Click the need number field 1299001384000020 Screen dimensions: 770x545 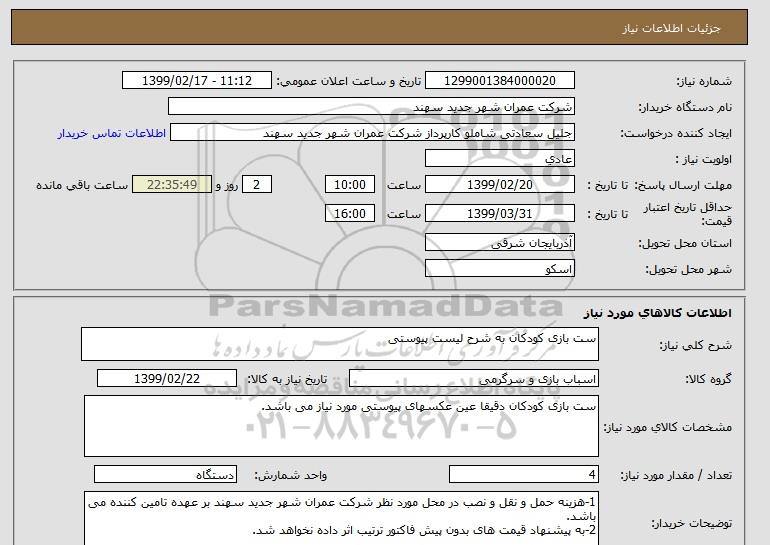tap(499, 81)
